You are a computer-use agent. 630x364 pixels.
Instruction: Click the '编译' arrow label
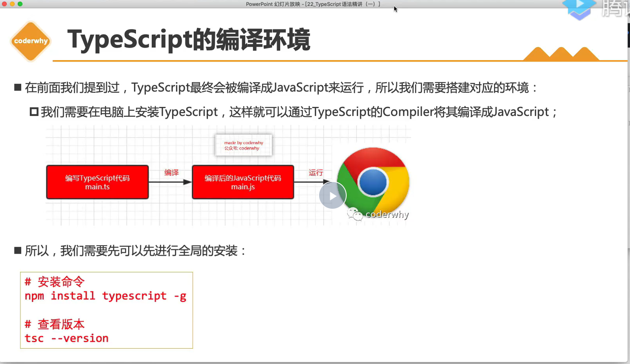point(171,173)
